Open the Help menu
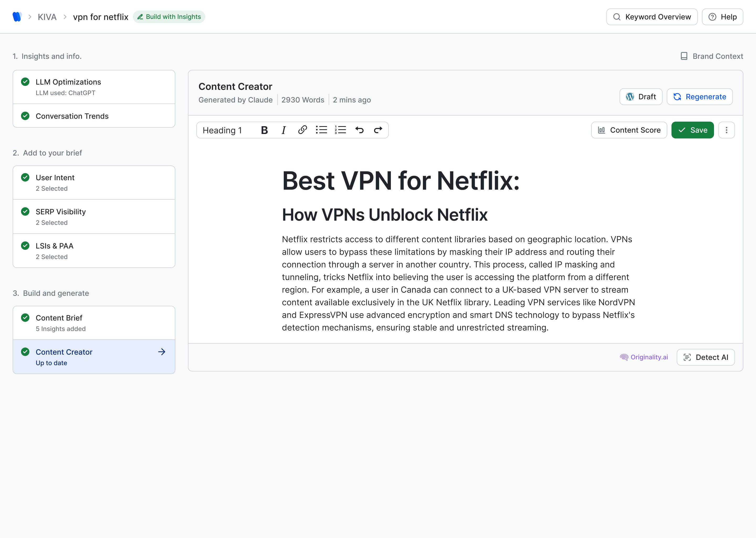The image size is (756, 538). 722,17
